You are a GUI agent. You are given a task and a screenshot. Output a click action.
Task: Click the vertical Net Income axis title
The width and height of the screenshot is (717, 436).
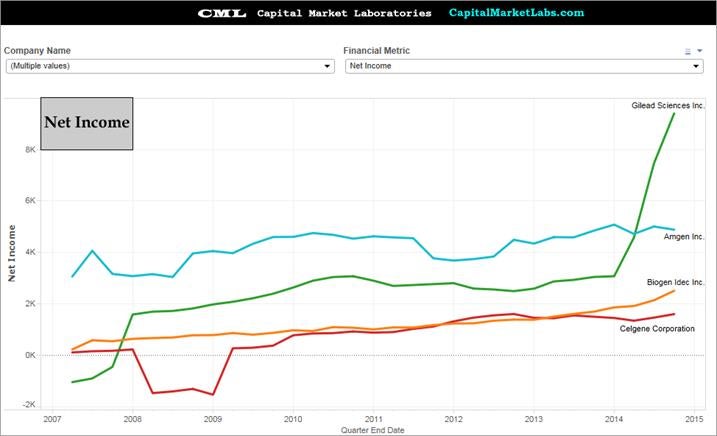pyautogui.click(x=11, y=253)
